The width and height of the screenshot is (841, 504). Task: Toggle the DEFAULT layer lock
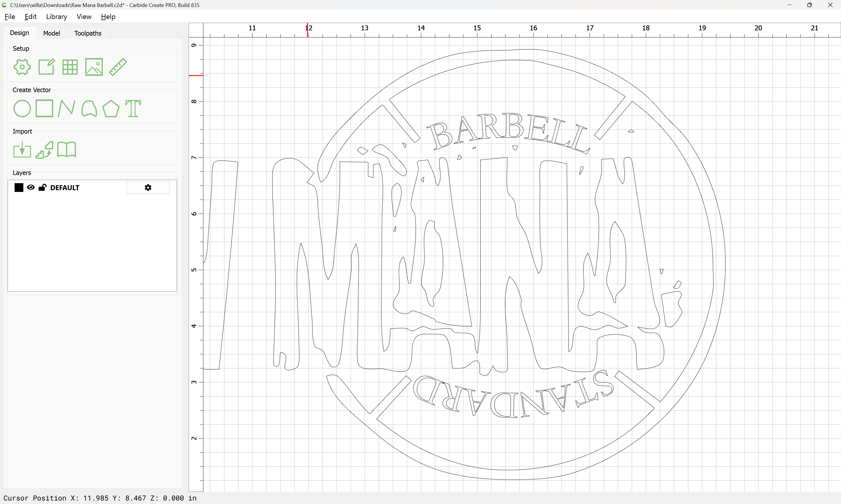(x=42, y=188)
